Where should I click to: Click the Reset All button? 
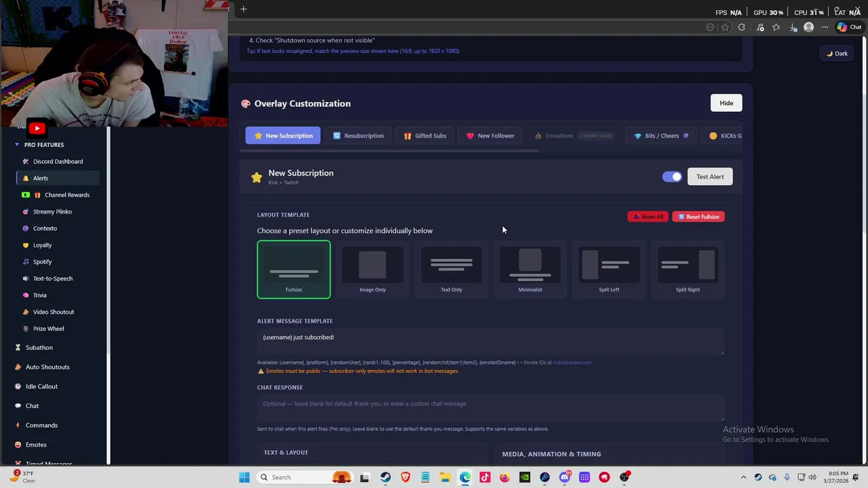tap(648, 217)
